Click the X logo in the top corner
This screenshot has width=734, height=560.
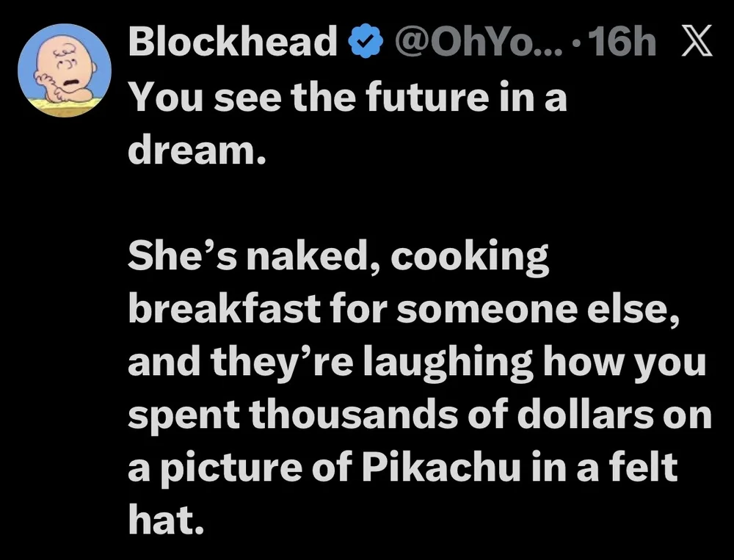698,42
